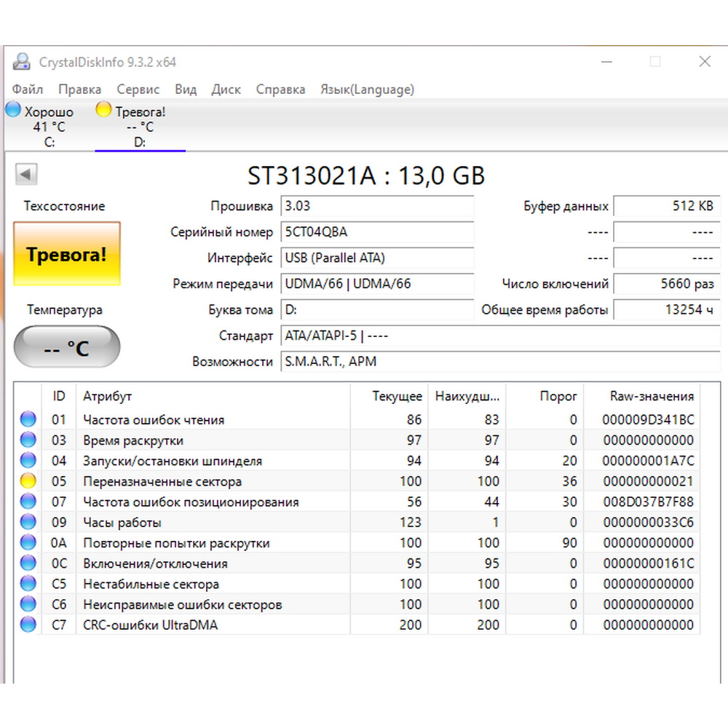Click the disk title ST313021A : 13,0 GB

click(x=366, y=175)
